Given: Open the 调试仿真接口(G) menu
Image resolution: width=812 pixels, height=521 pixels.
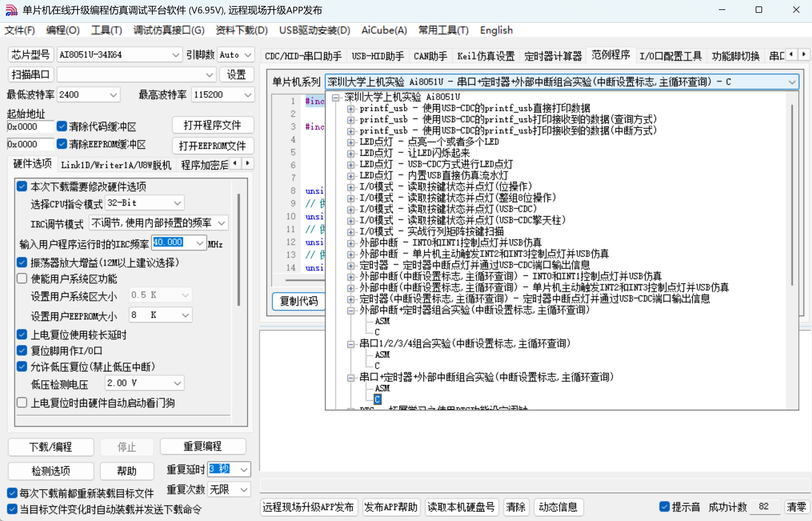Looking at the screenshot, I should click(169, 30).
